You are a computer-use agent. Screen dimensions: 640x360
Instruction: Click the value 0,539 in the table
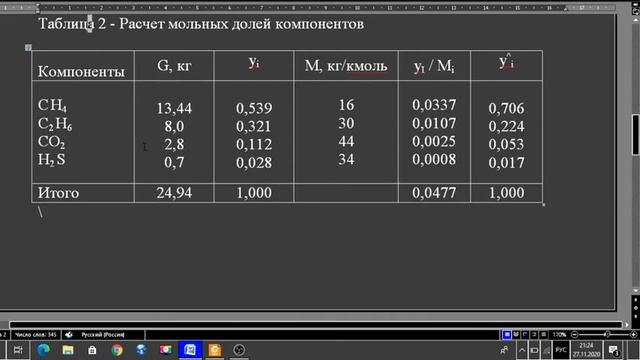point(254,108)
